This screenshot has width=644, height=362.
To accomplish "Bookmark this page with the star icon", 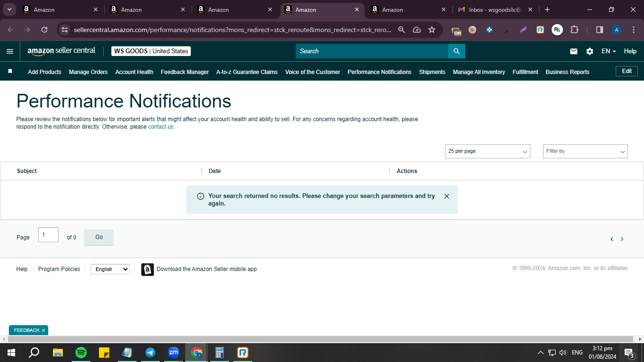I will tap(432, 30).
